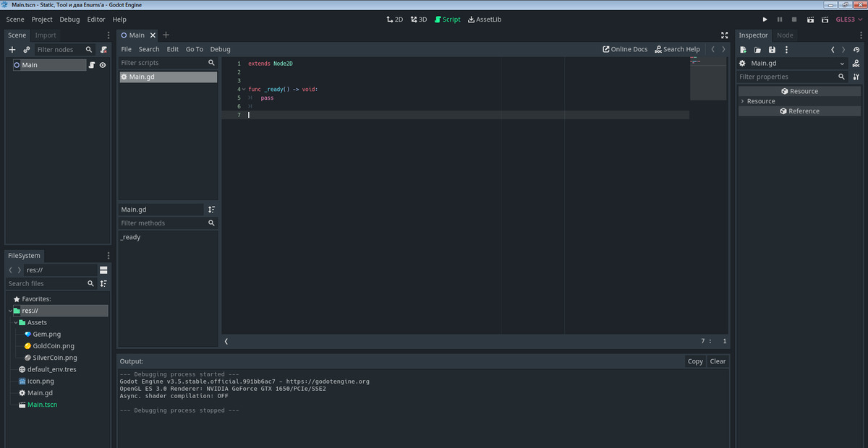Add a new child node in Scene panel
This screenshot has width=868, height=448.
11,49
